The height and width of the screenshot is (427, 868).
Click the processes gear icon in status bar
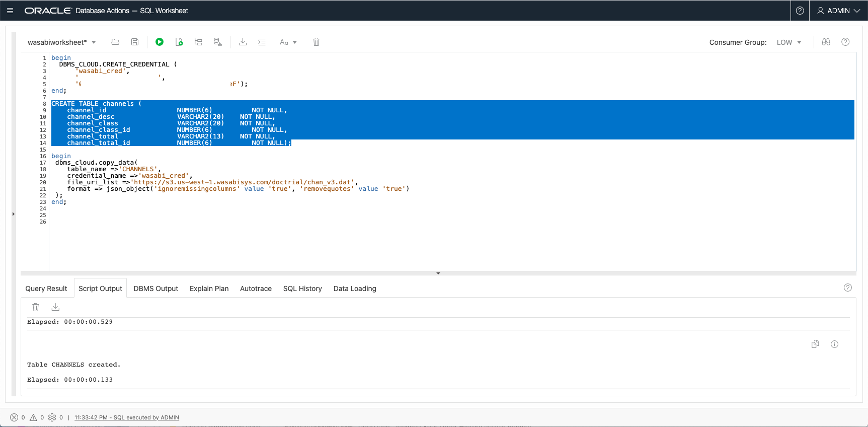[x=52, y=417]
